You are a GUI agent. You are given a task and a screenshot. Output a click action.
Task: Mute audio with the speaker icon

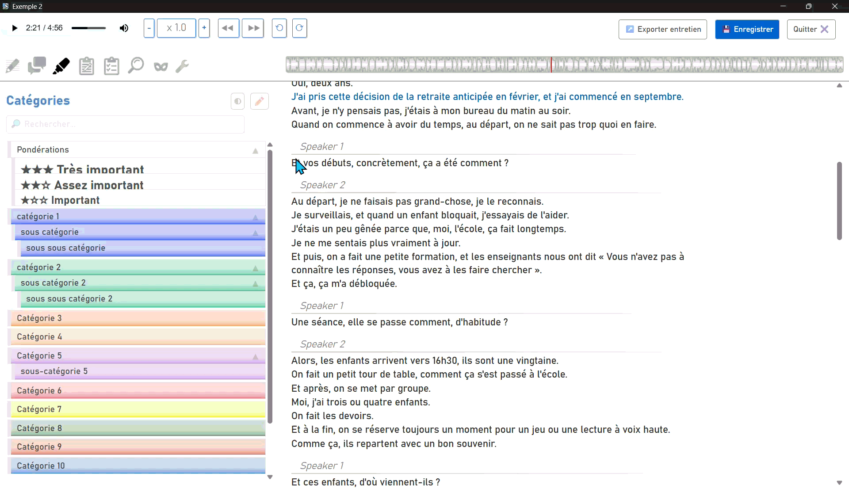pyautogui.click(x=124, y=28)
